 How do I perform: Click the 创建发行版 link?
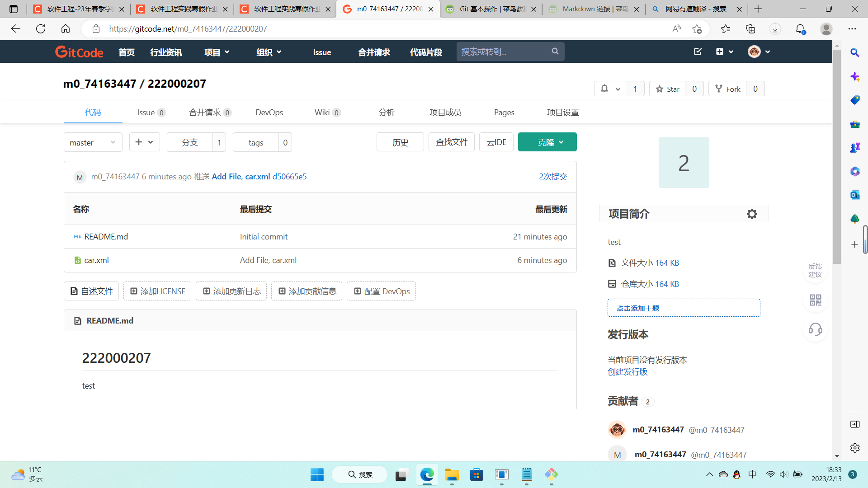(627, 371)
